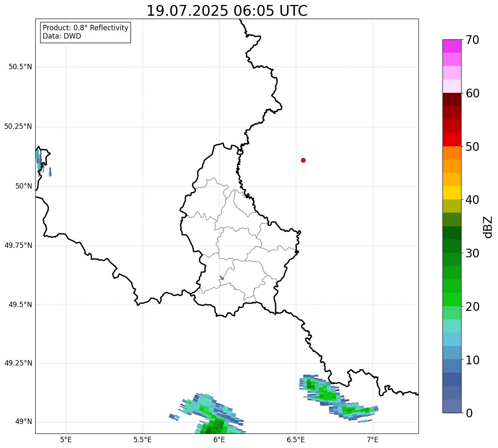The width and height of the screenshot is (498, 448).
Task: Click the plot title "19.07.2025 06:05 UTC"
Action: coord(227,11)
